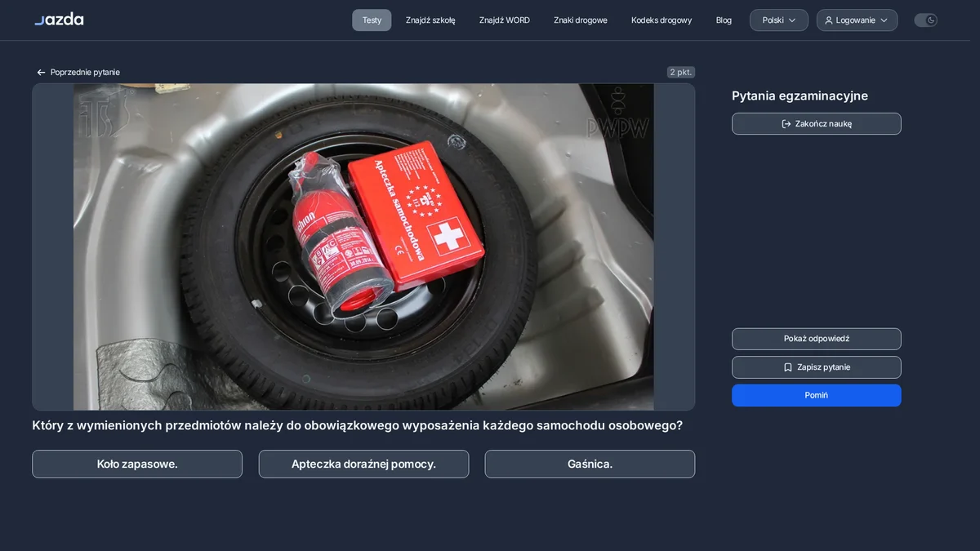
Task: Expand the Logowanie dropdown chevron
Action: coord(884,20)
